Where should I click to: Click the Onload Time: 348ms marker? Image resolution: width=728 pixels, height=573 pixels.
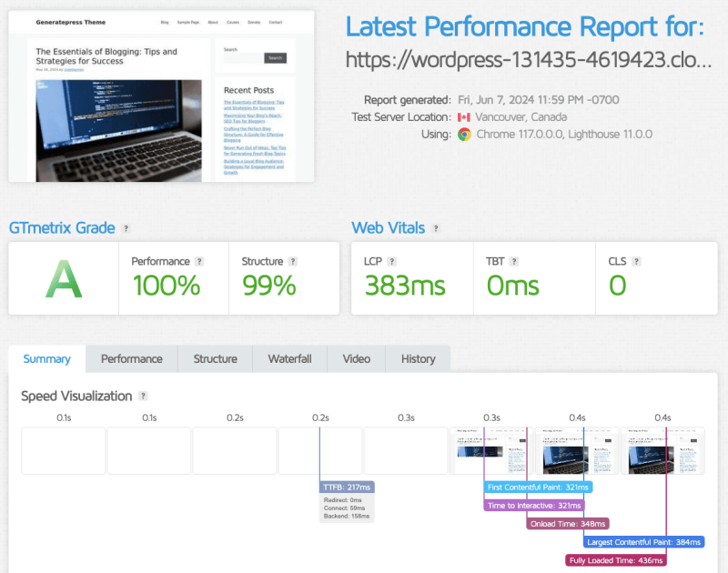[568, 524]
